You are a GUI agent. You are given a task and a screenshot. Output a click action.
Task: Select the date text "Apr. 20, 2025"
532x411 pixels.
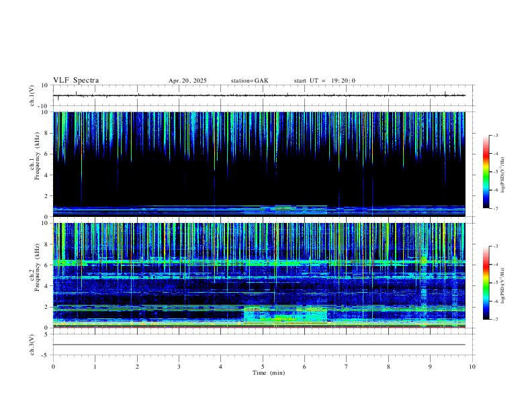187,81
